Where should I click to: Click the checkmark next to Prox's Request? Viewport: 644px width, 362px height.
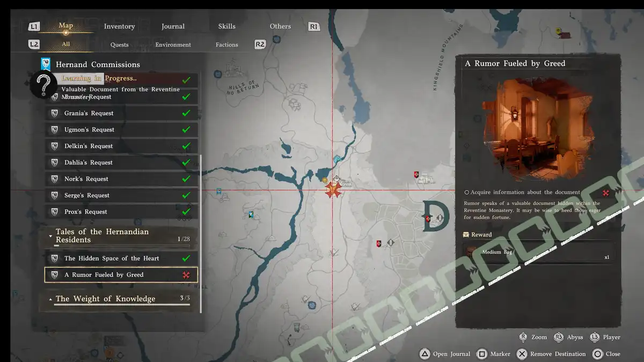coord(186,212)
